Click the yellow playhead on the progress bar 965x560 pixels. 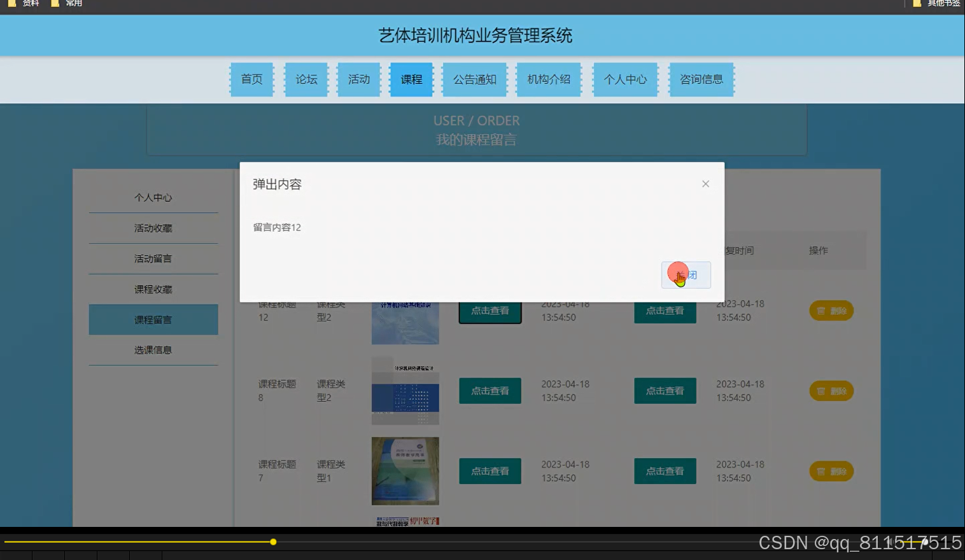pos(273,542)
